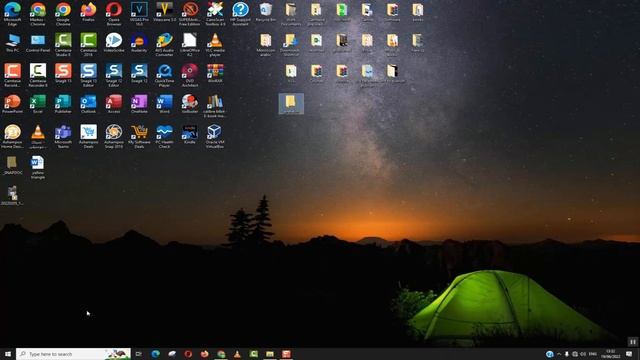Select the VideoScribe desktop shortcut
This screenshot has width=640, height=360.
coord(113,42)
